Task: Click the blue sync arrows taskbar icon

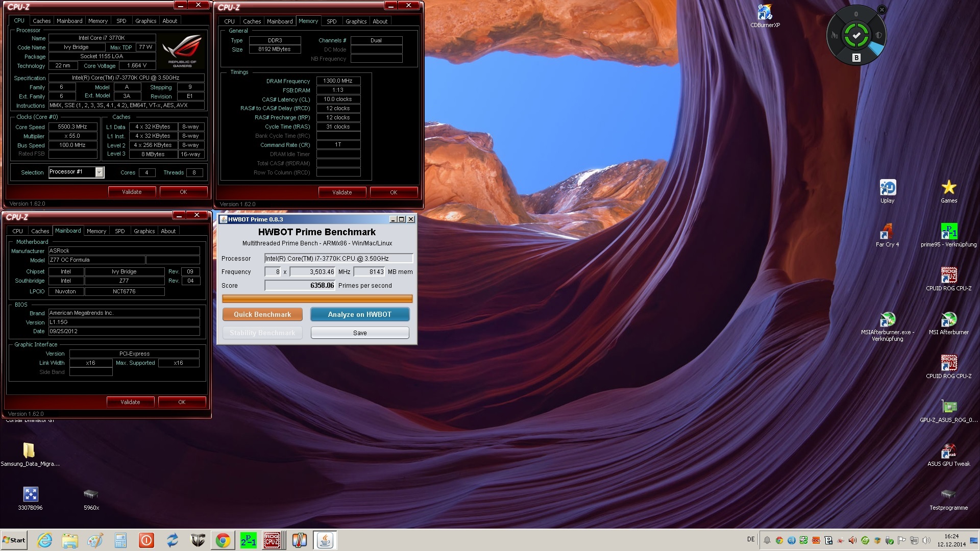Action: 172,540
